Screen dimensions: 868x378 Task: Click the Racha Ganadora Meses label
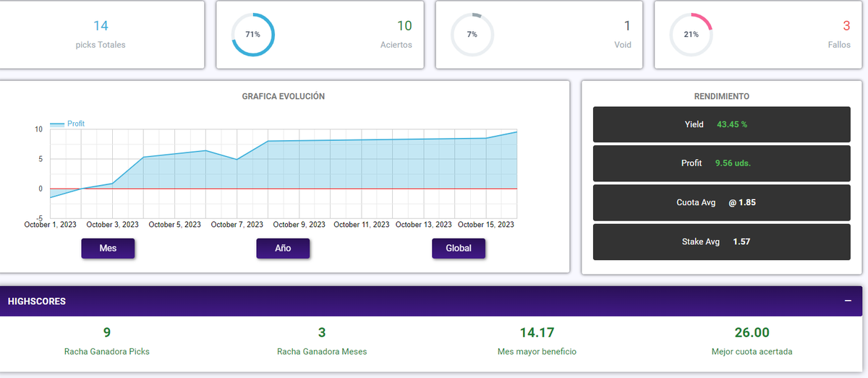point(322,352)
